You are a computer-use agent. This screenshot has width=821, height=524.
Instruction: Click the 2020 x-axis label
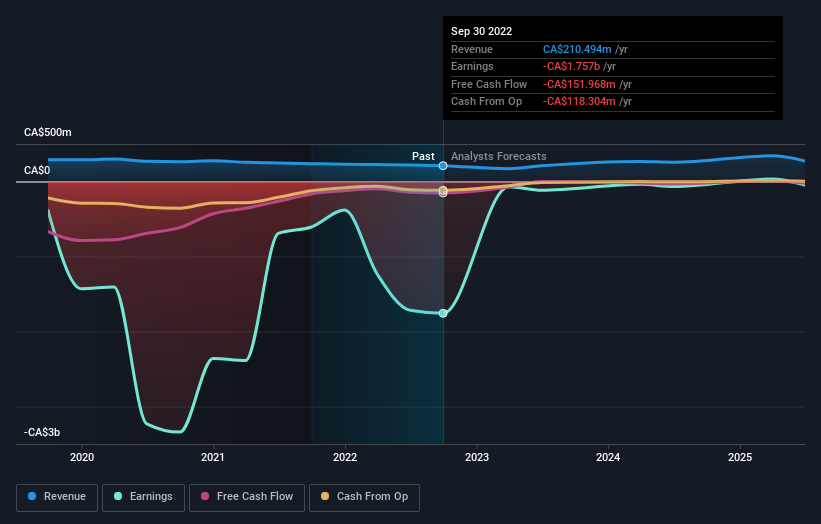click(x=82, y=458)
